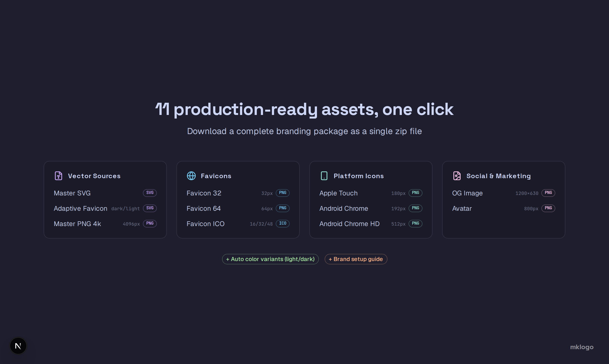Select the Master PNG 4k item
This screenshot has width=609, height=364.
coord(77,224)
